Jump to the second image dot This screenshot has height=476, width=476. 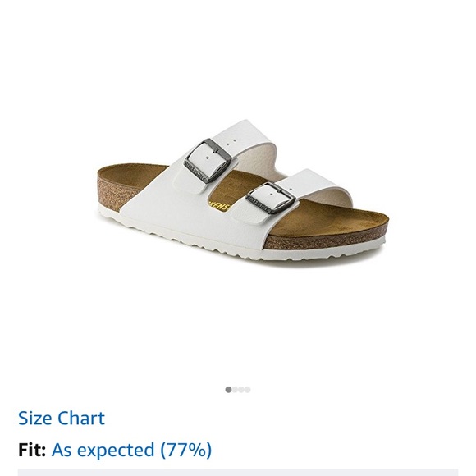(x=235, y=390)
